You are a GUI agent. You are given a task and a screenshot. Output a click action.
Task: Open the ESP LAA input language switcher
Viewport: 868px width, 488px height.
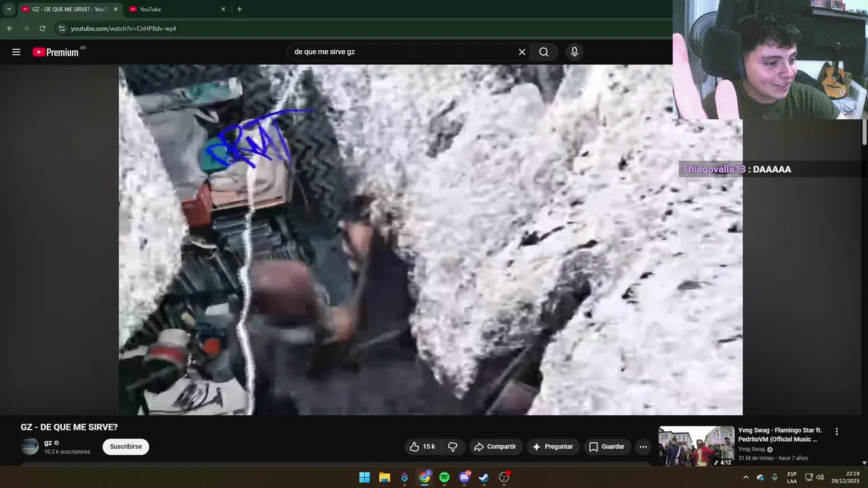pos(792,477)
